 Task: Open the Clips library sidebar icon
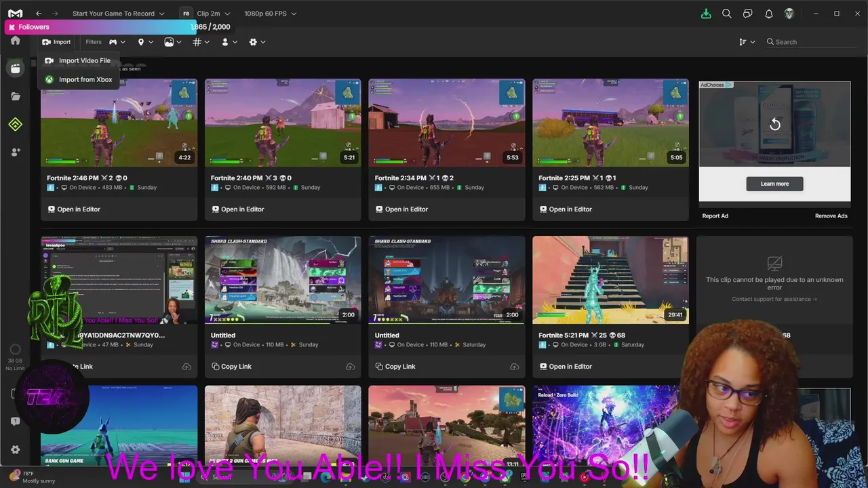(x=15, y=68)
